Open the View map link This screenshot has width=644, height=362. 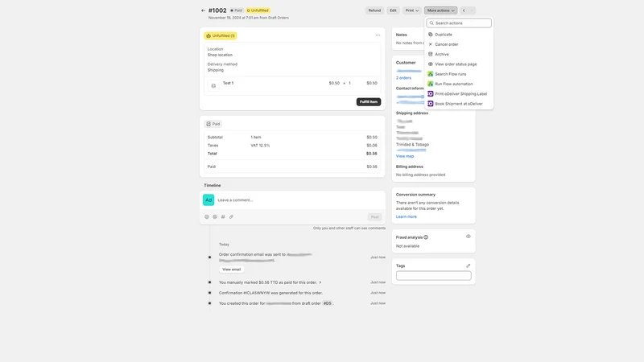405,156
